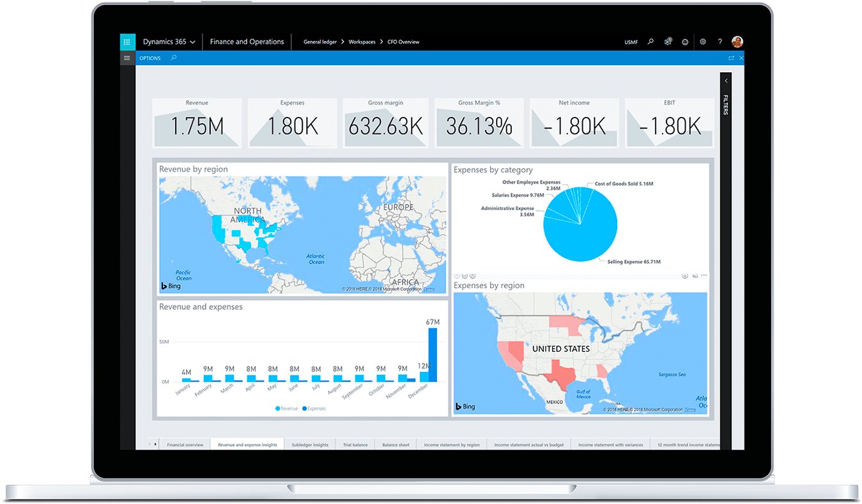The width and height of the screenshot is (862, 504).
Task: Open the feedback smiley icon
Action: click(684, 41)
